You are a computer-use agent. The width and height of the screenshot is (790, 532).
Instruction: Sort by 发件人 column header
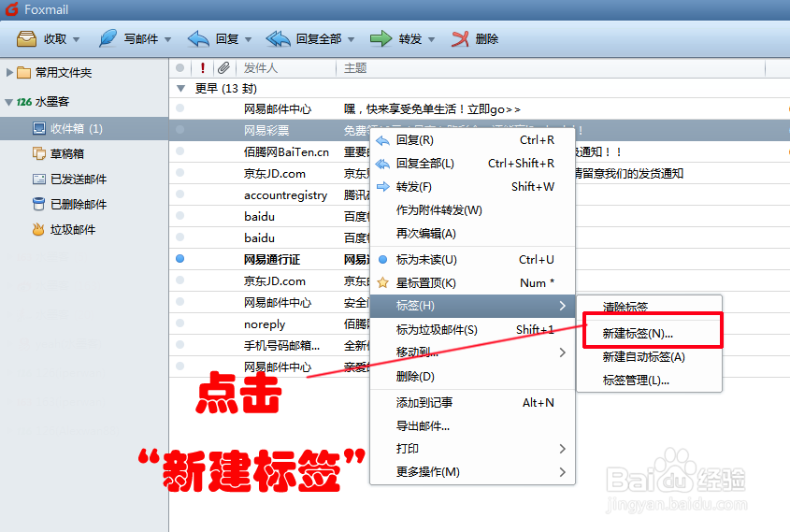click(x=261, y=68)
